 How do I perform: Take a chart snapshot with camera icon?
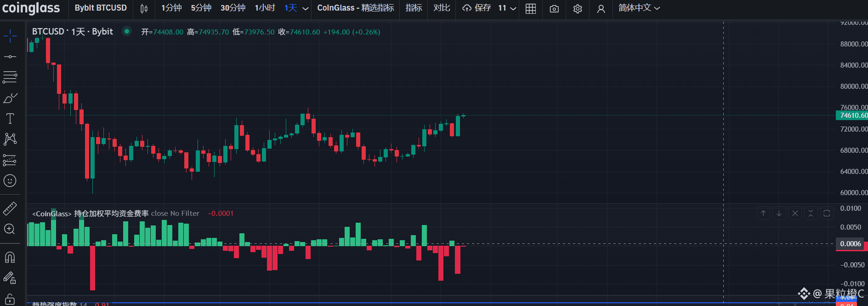click(554, 8)
